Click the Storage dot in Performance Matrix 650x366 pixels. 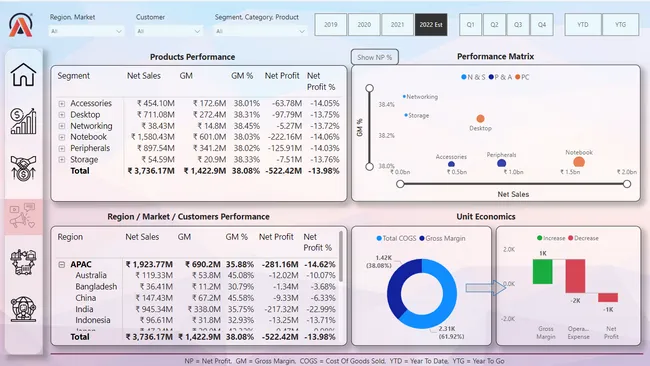pos(406,115)
